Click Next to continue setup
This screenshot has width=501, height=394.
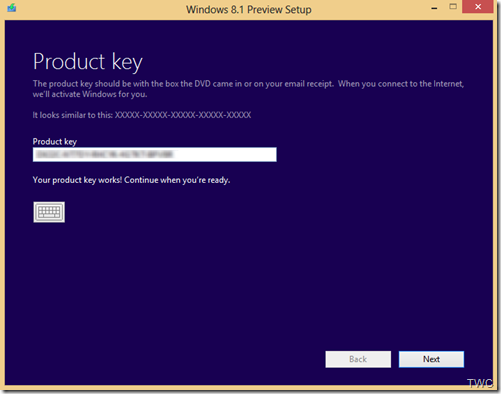[431, 359]
